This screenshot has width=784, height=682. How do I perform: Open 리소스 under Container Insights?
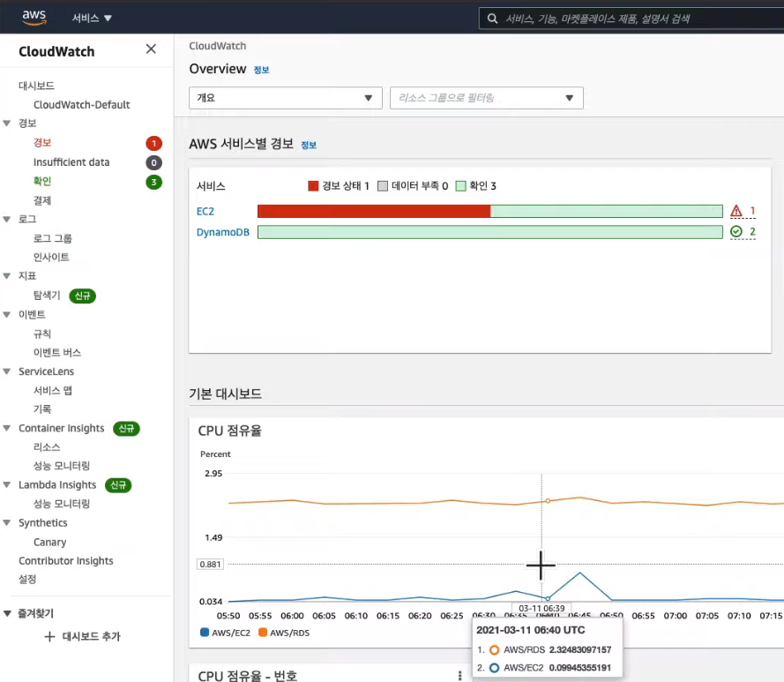(x=47, y=446)
